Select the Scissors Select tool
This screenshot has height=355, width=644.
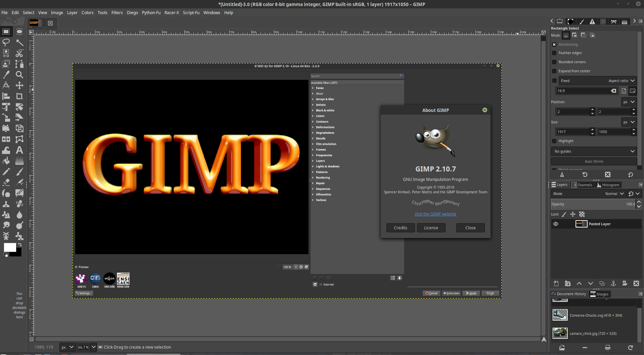[19, 53]
